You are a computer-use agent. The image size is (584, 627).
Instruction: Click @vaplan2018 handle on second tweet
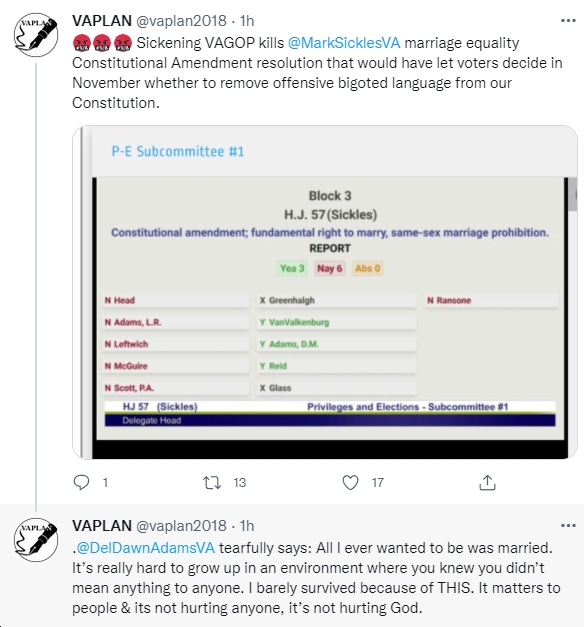click(182, 526)
